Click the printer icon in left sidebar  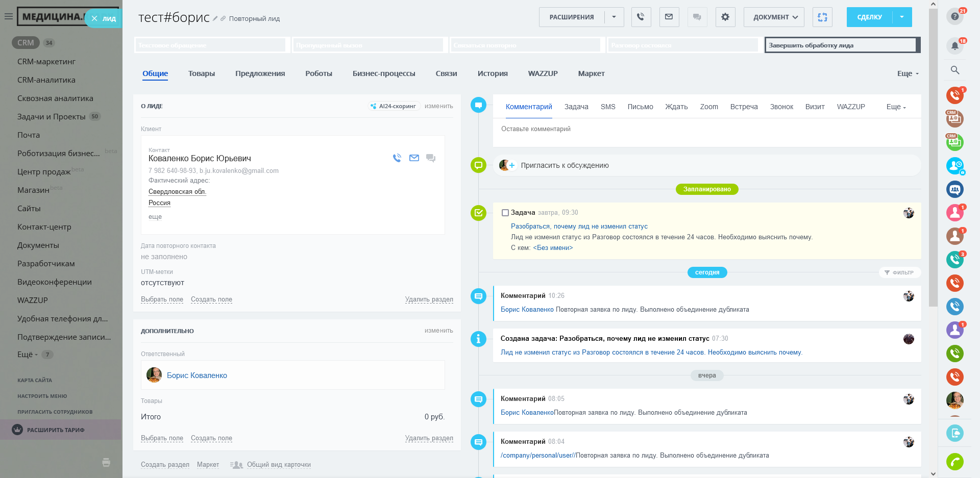[x=106, y=463]
